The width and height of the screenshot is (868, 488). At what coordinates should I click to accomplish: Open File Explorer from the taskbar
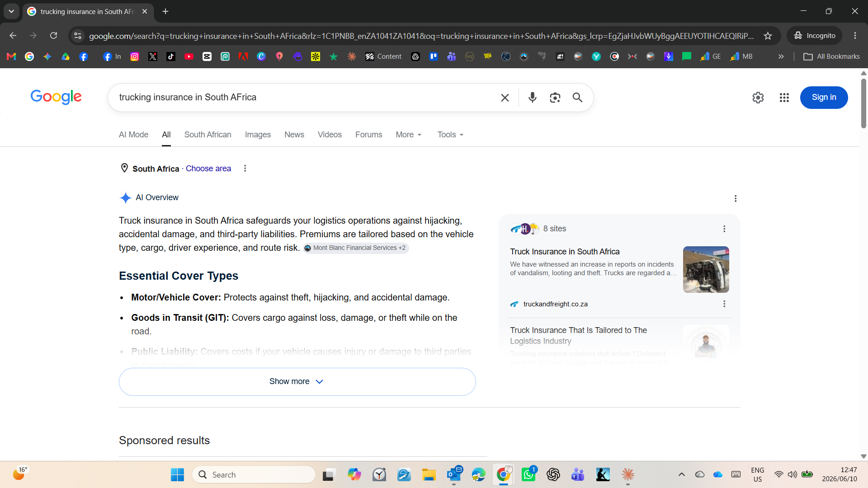tap(429, 474)
